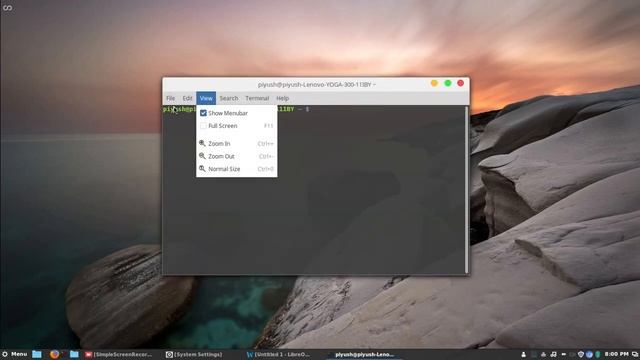
Task: Open the music note sound tray icon
Action: (553, 354)
